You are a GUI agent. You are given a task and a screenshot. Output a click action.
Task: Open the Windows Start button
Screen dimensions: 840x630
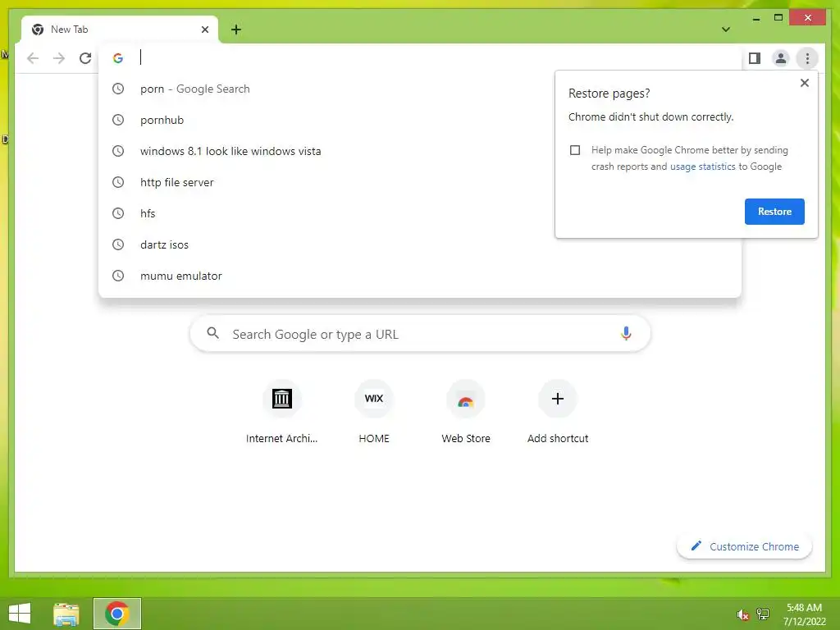point(20,614)
